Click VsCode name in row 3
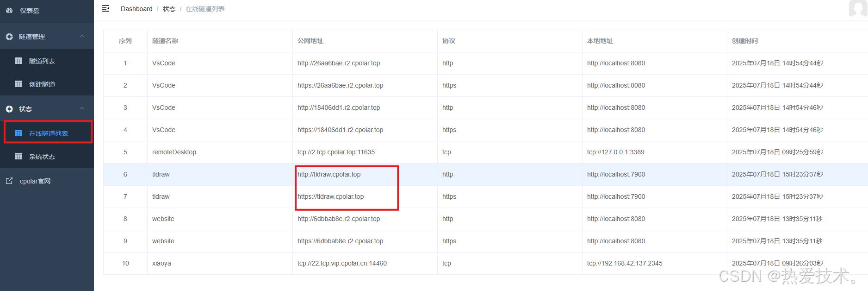 pos(164,108)
